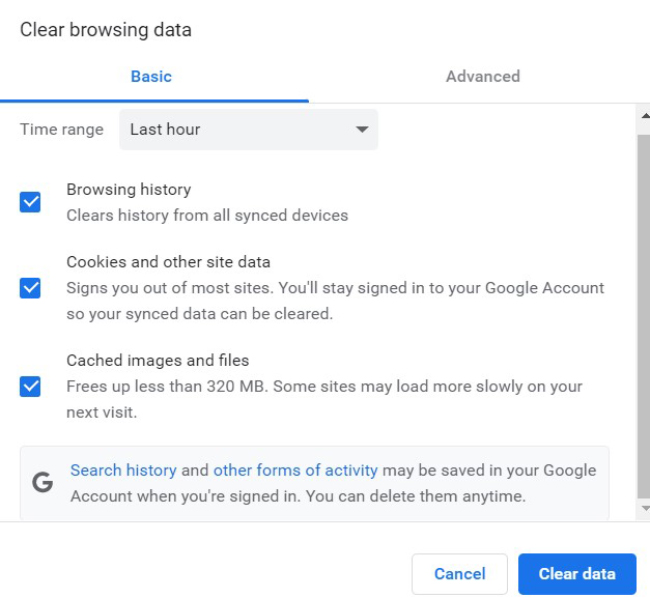Image resolution: width=650 pixels, height=598 pixels.
Task: Click the 'Cookies and other site data' label
Action: 168,262
